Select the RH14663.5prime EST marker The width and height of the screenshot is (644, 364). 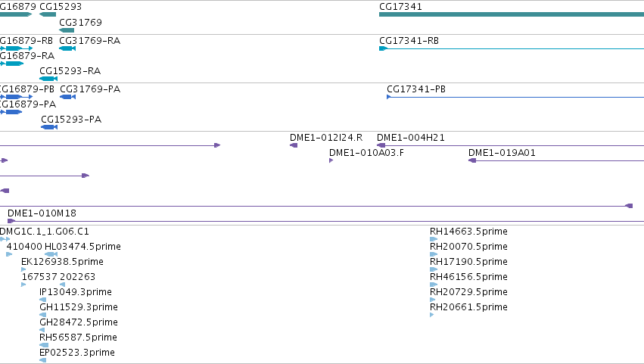point(434,239)
